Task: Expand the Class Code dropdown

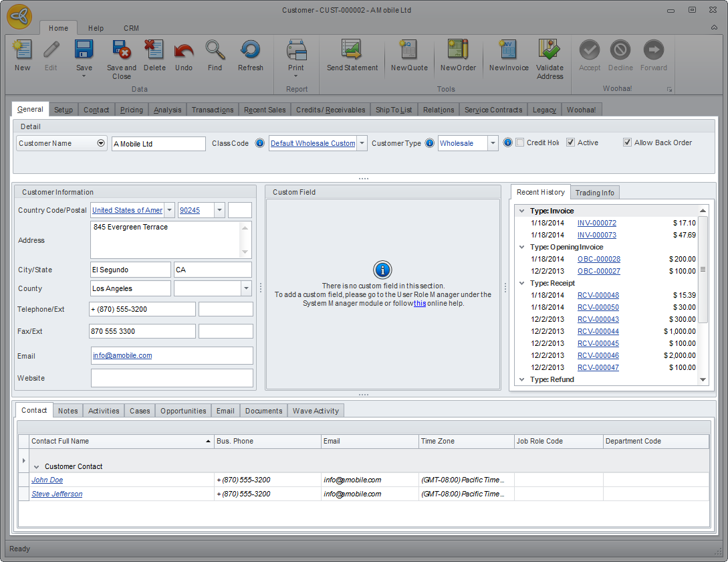Action: click(362, 143)
